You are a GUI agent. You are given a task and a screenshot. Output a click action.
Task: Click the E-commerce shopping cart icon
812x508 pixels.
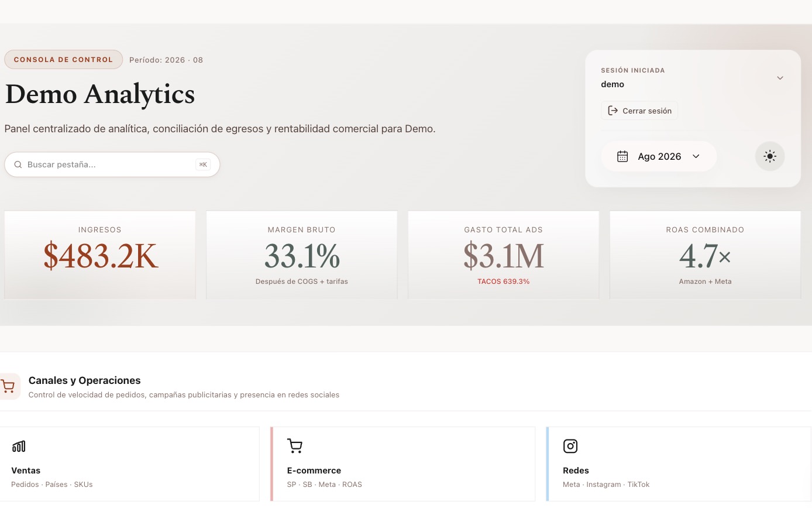295,447
